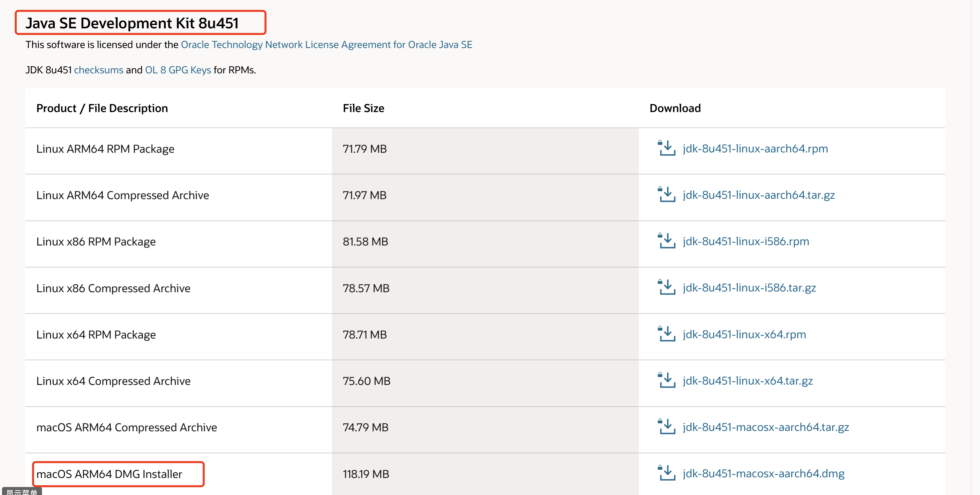
Task: Download jdk-8u451-linux-x64.tar.gz link
Action: click(748, 381)
